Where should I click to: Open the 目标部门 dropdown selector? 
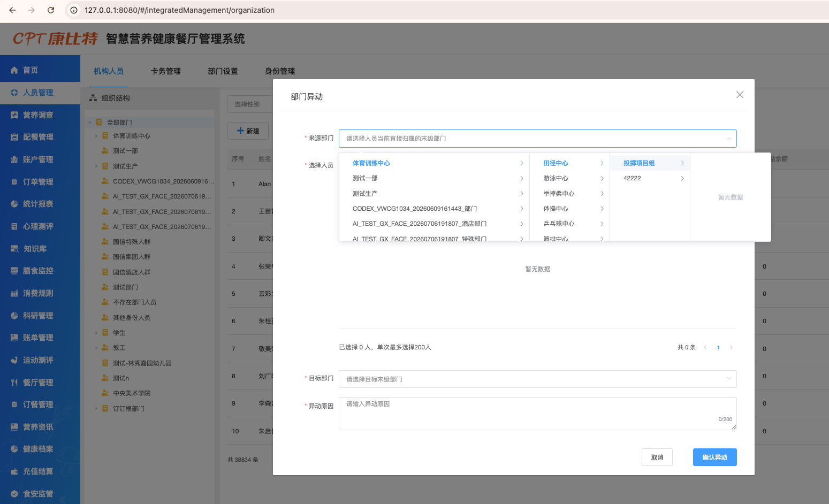[537, 379]
